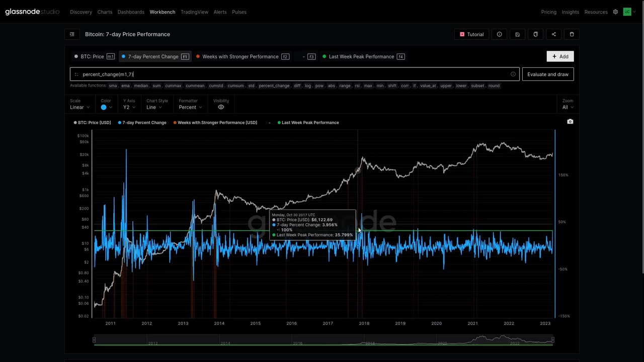
Task: Open Workbench in the top nav
Action: point(163,12)
